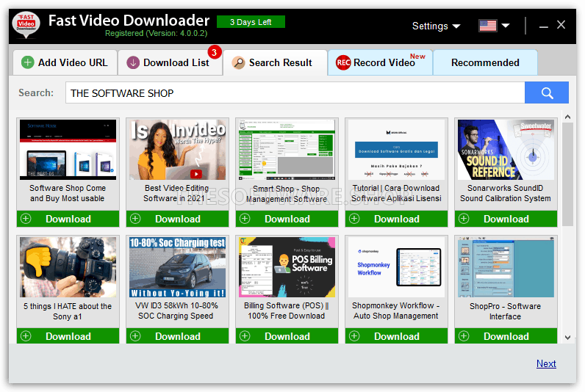Click the Search: label text
Screen dimensions: 585x392
[x=36, y=92]
